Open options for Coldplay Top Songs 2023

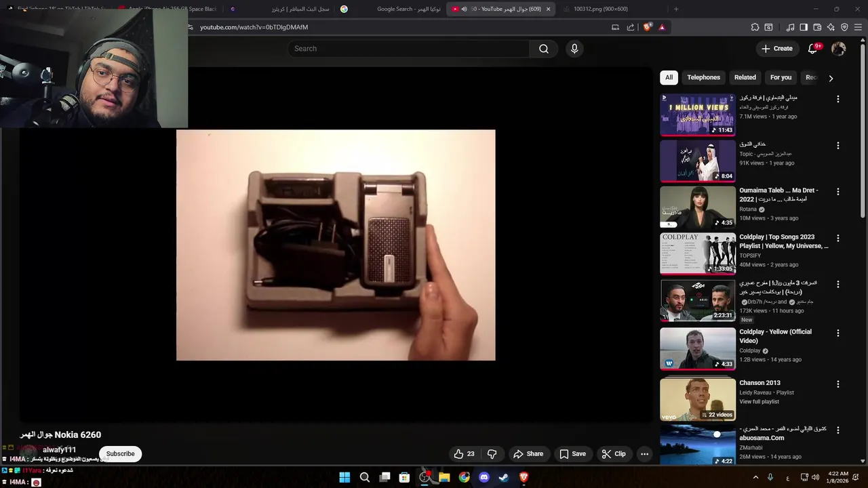pyautogui.click(x=837, y=239)
